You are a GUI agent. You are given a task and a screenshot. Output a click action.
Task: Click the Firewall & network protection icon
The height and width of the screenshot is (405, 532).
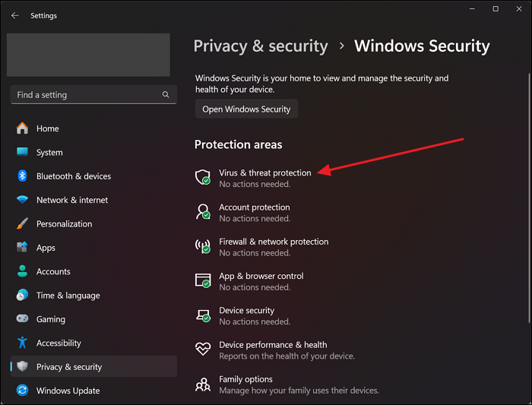pyautogui.click(x=203, y=246)
